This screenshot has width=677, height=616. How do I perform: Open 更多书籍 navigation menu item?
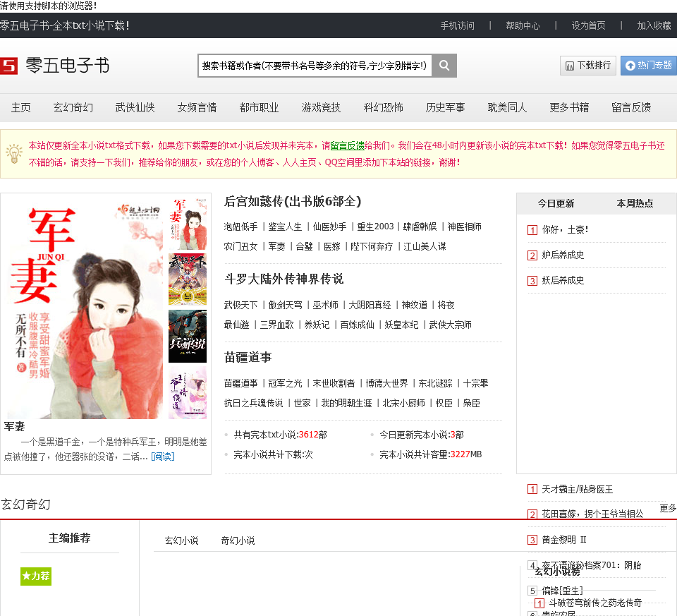569,107
